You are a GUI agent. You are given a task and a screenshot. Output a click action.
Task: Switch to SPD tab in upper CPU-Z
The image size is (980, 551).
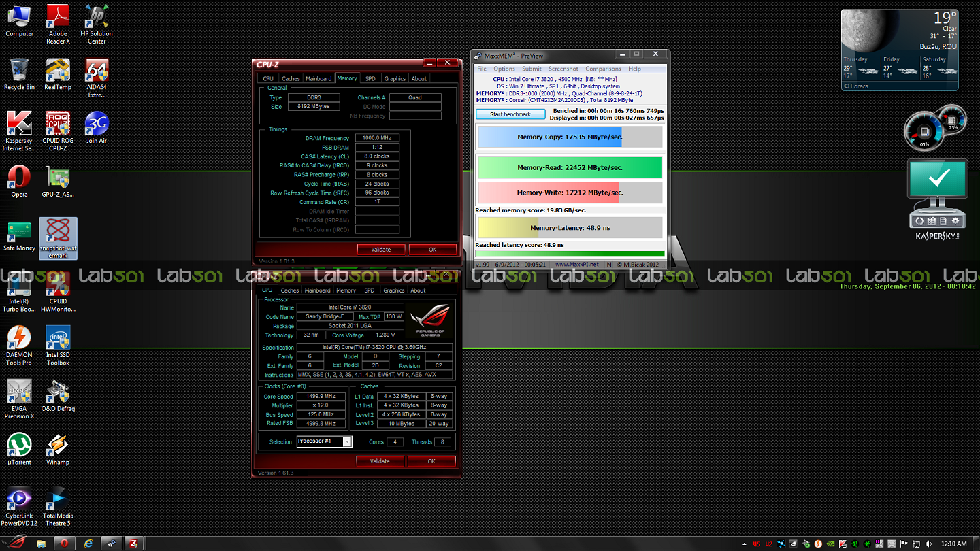[x=370, y=78]
